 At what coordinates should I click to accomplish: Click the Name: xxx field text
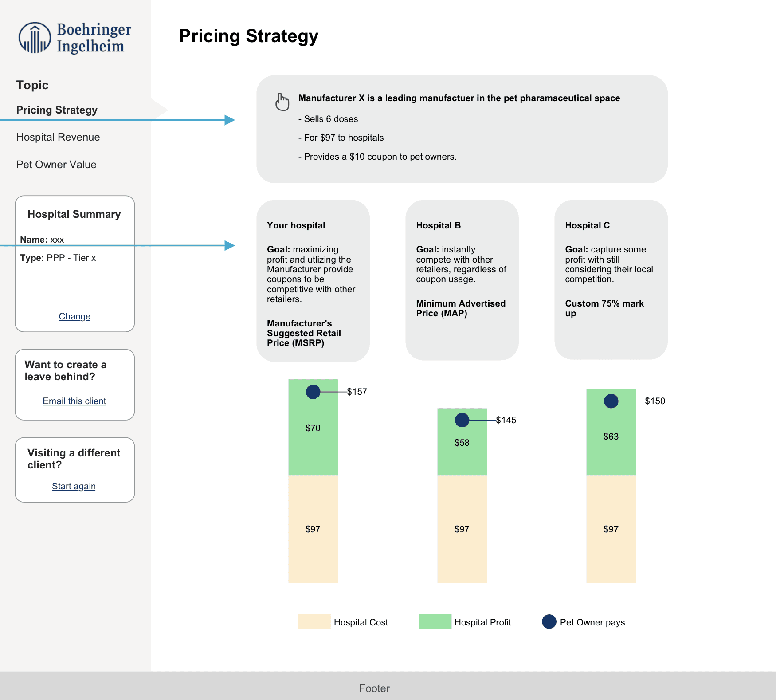42,240
